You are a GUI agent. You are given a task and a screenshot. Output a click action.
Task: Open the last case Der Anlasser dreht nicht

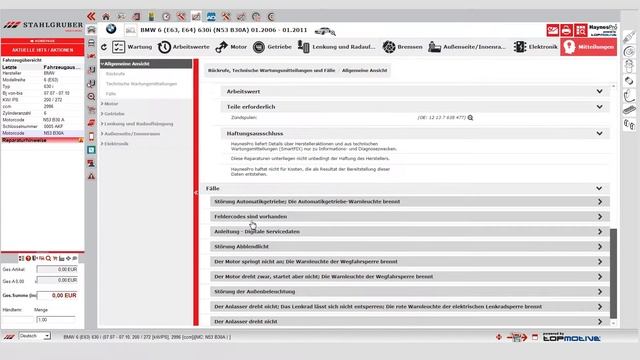click(x=410, y=321)
